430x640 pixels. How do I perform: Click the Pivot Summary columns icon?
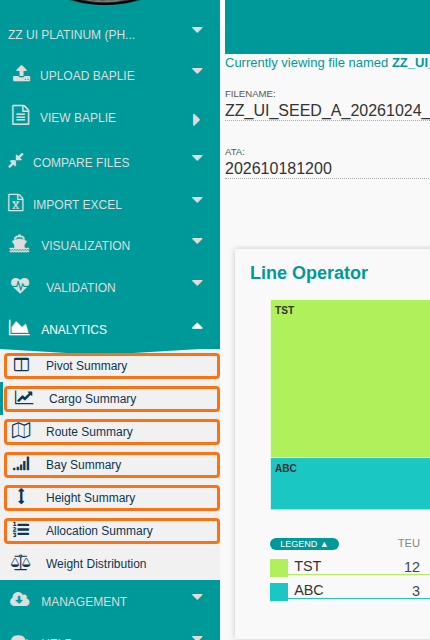click(x=21, y=365)
